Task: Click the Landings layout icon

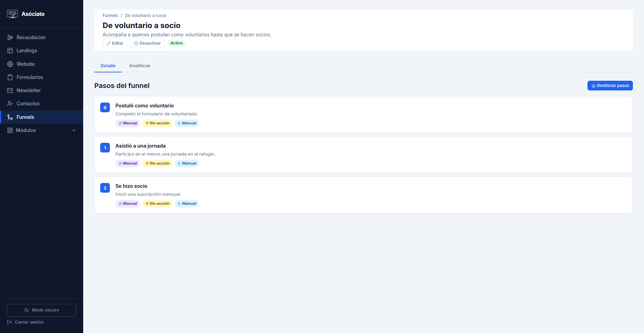Action: (10, 51)
